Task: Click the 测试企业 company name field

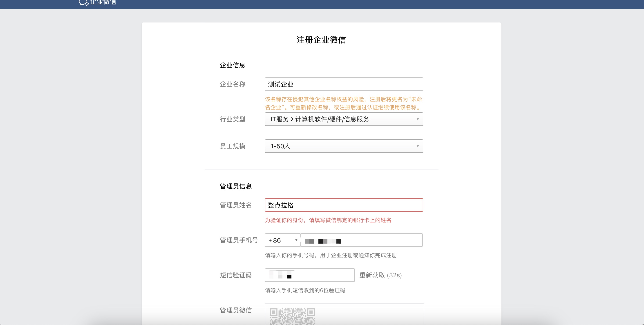Action: click(x=344, y=84)
